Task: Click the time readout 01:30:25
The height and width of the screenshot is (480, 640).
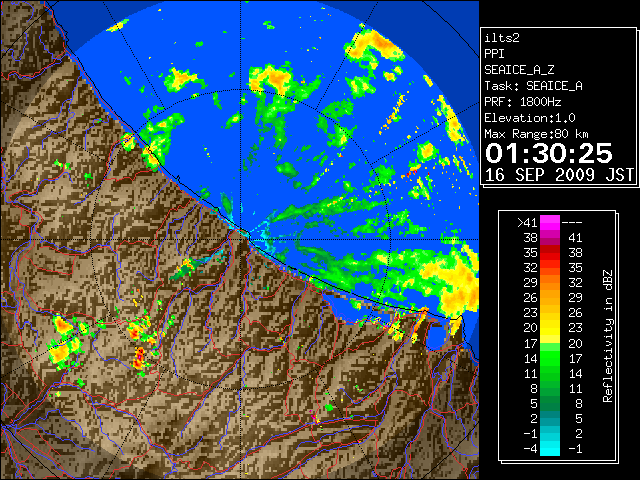Action: pos(549,153)
